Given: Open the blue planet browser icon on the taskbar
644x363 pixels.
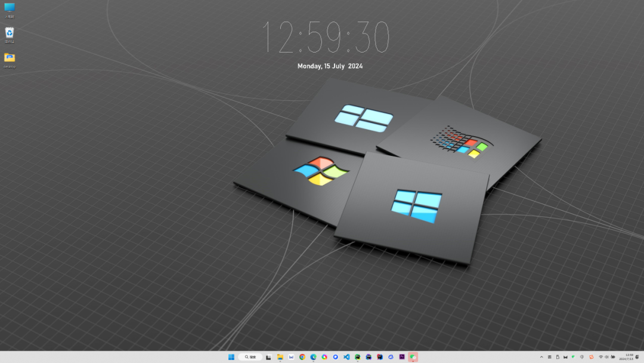Looking at the screenshot, I should (391, 357).
